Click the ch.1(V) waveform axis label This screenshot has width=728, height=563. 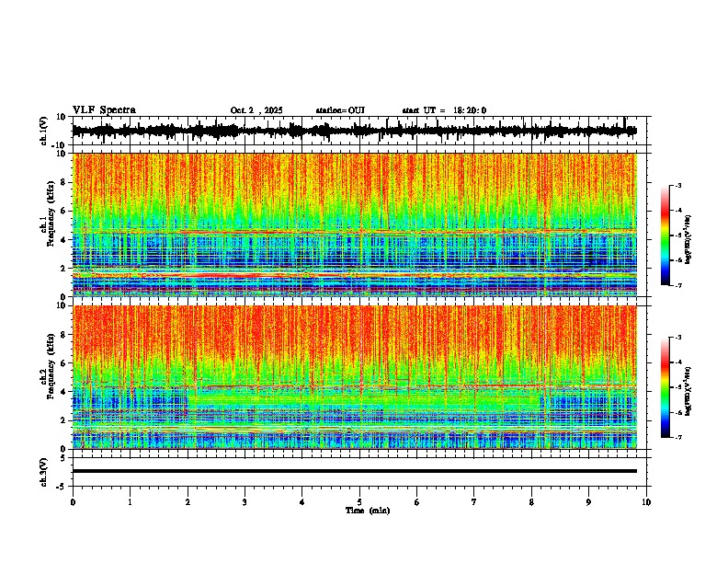point(44,131)
